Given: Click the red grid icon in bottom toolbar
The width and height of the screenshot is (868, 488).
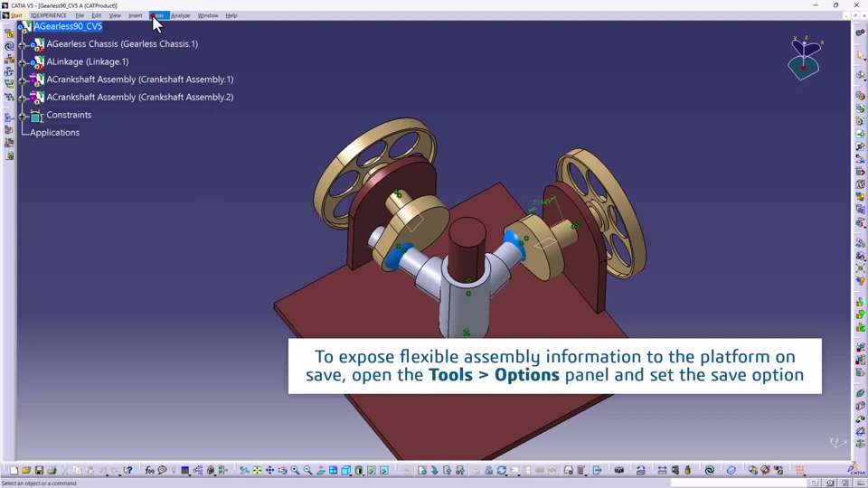Looking at the screenshot, I should click(x=800, y=470).
